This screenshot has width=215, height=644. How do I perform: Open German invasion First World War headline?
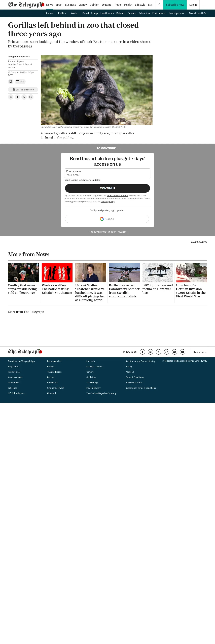191,291
